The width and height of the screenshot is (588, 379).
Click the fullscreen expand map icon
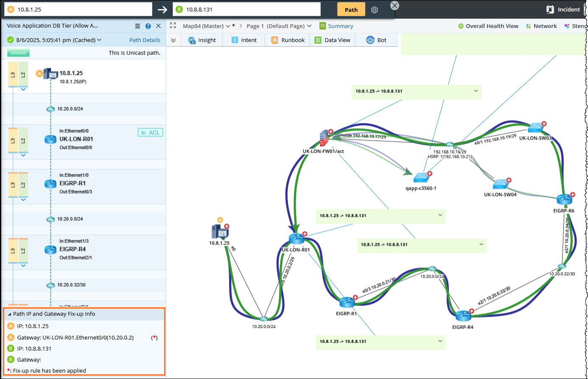173,26
